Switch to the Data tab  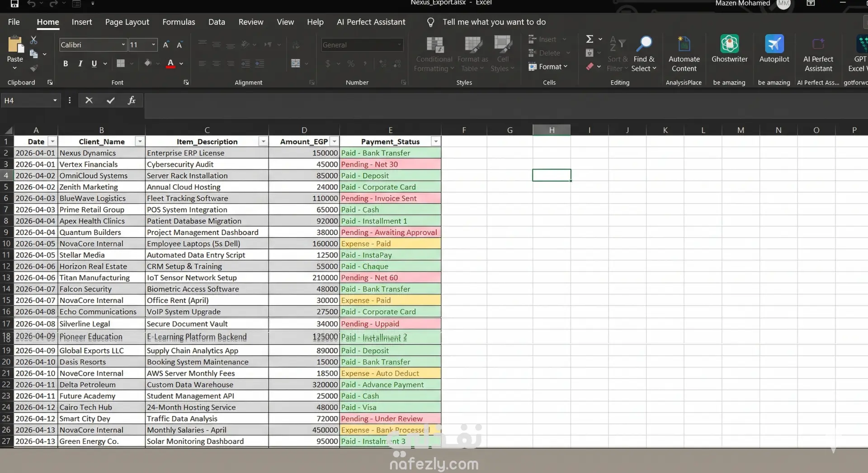click(x=217, y=22)
